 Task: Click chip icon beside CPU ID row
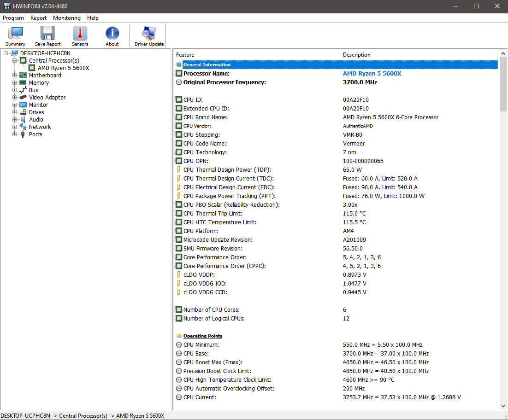click(179, 99)
